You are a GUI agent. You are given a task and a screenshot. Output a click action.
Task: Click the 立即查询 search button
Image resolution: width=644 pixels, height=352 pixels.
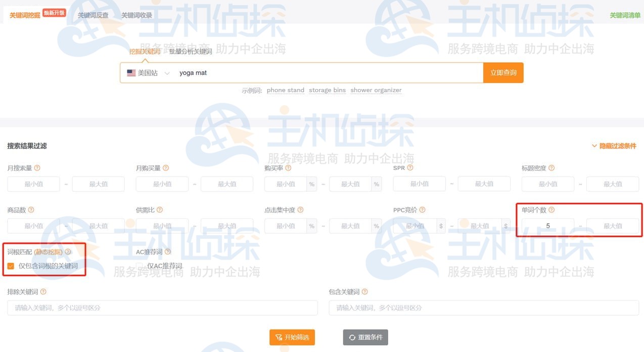(x=503, y=72)
